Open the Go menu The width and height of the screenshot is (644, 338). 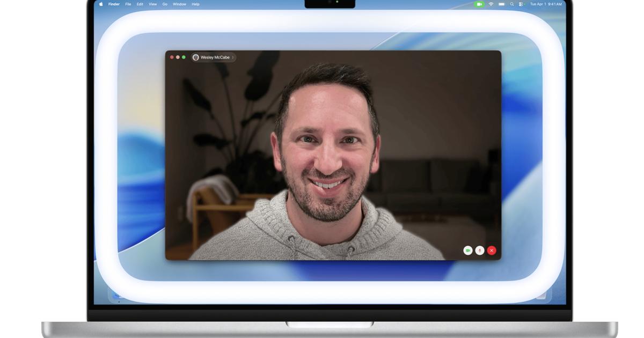165,4
